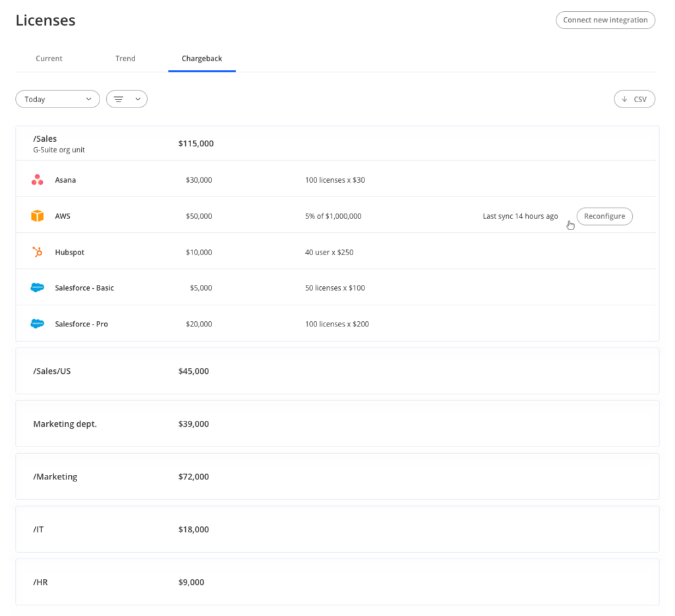Click the $115,000 total for /Sales
675x616 pixels.
pos(196,143)
